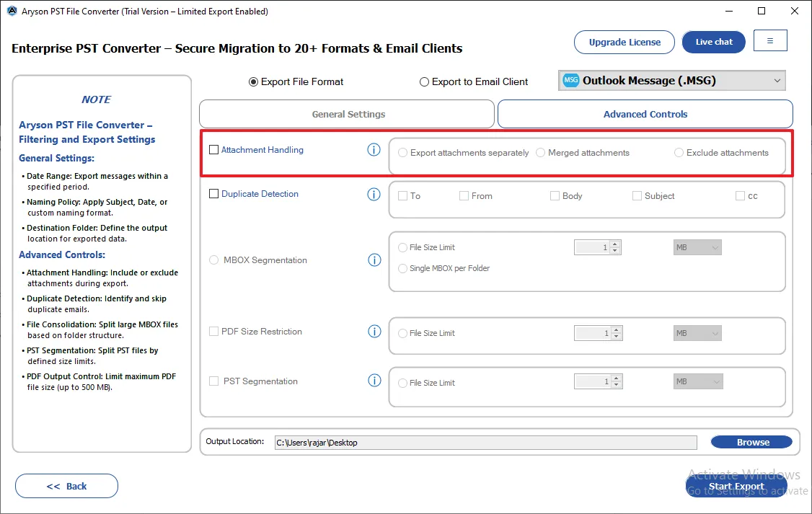Open the hamburger menu button

pos(770,40)
